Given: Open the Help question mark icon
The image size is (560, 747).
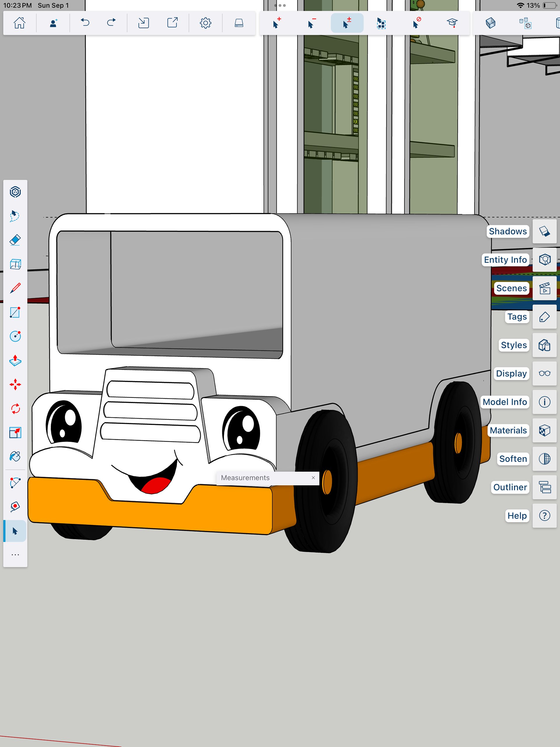Looking at the screenshot, I should point(545,516).
